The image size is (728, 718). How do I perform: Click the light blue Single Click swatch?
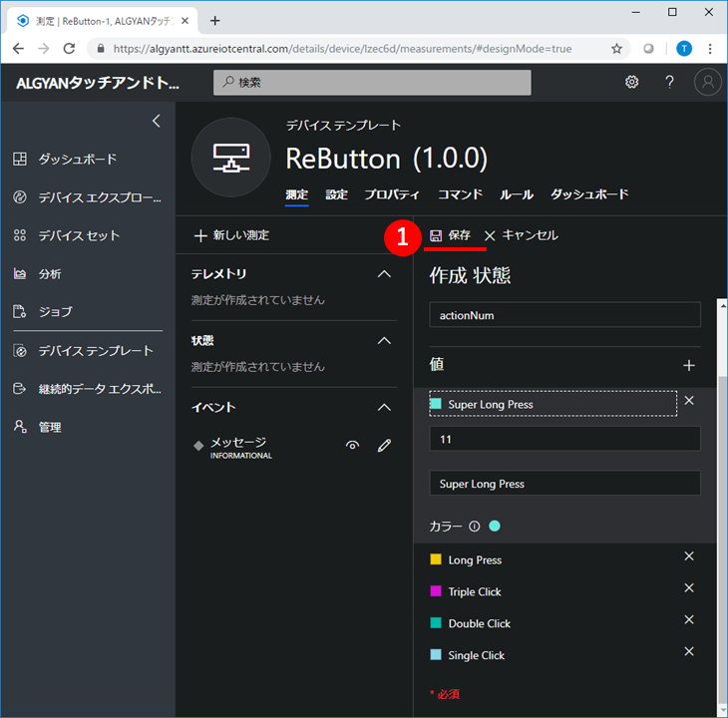pyautogui.click(x=436, y=654)
